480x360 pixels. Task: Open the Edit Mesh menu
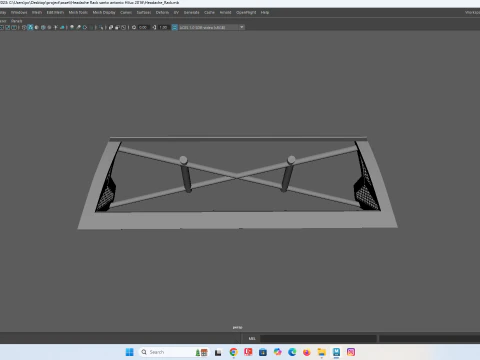click(x=55, y=12)
